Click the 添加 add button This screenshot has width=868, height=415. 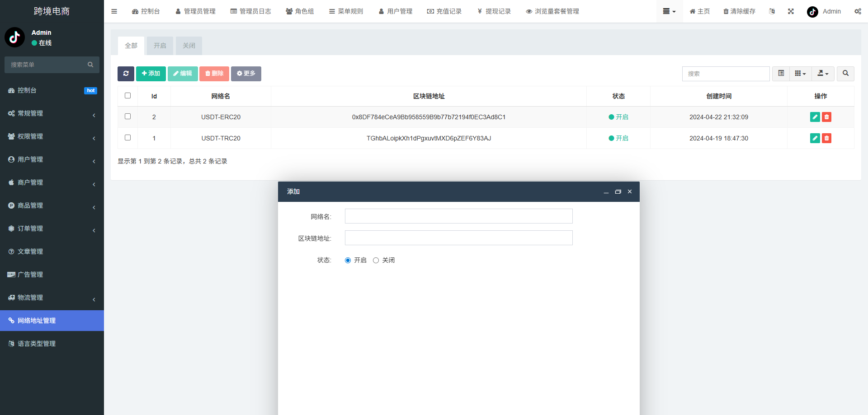coord(151,74)
